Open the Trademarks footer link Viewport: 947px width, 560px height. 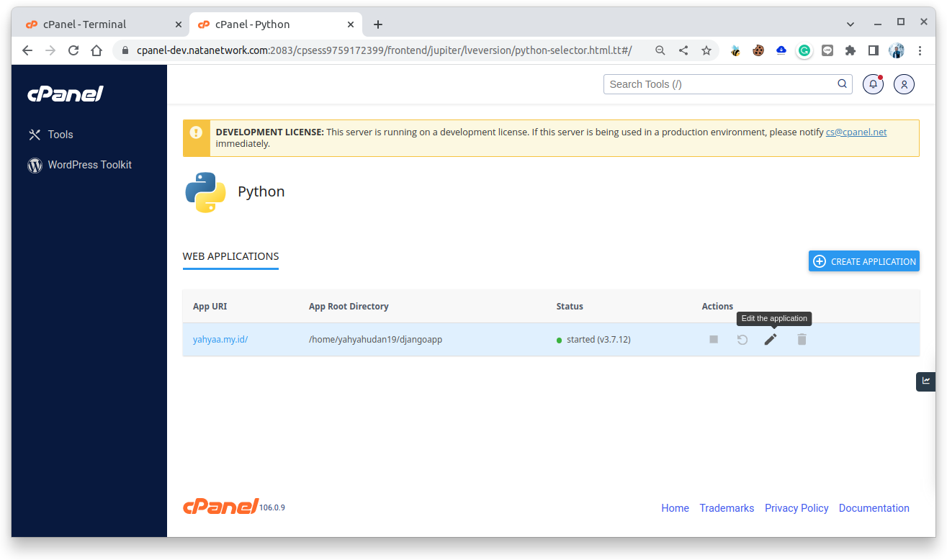click(727, 508)
